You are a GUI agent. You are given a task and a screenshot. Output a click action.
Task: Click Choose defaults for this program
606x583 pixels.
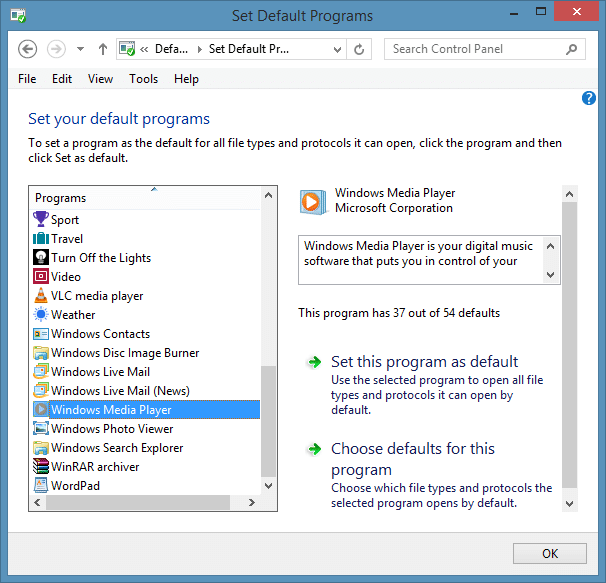point(413,459)
